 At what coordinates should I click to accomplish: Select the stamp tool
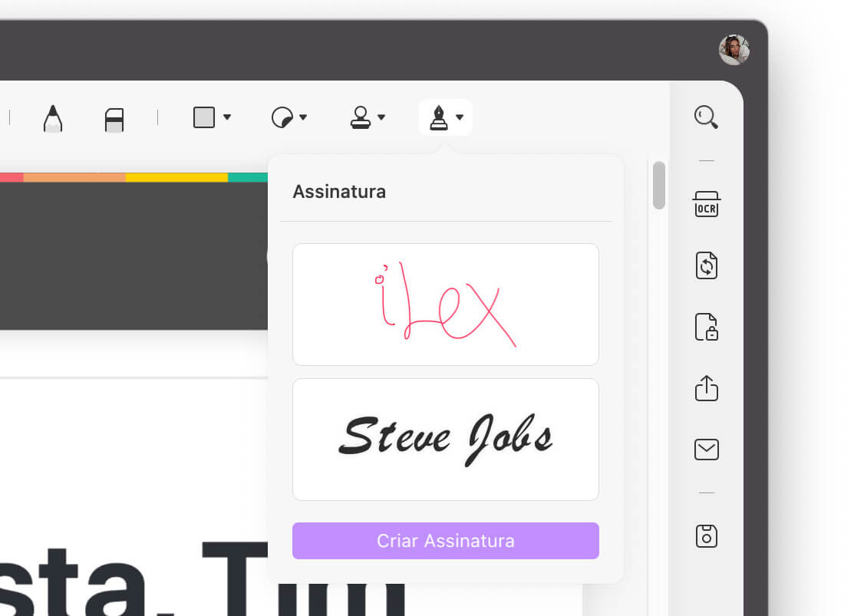coord(361,117)
